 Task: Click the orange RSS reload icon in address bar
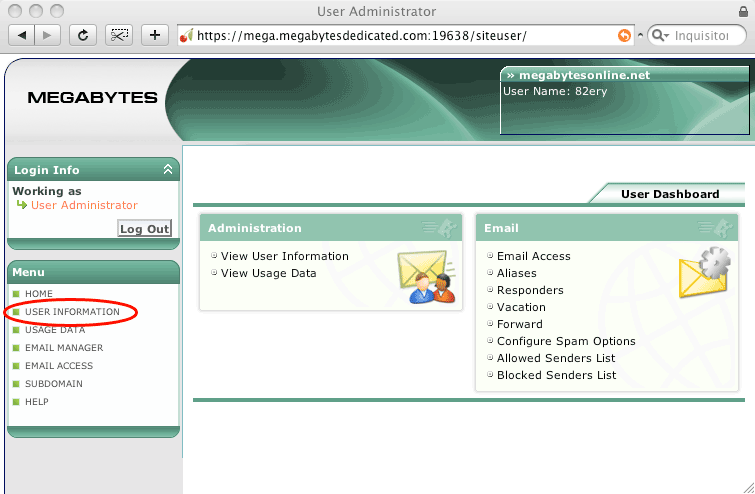[x=624, y=35]
